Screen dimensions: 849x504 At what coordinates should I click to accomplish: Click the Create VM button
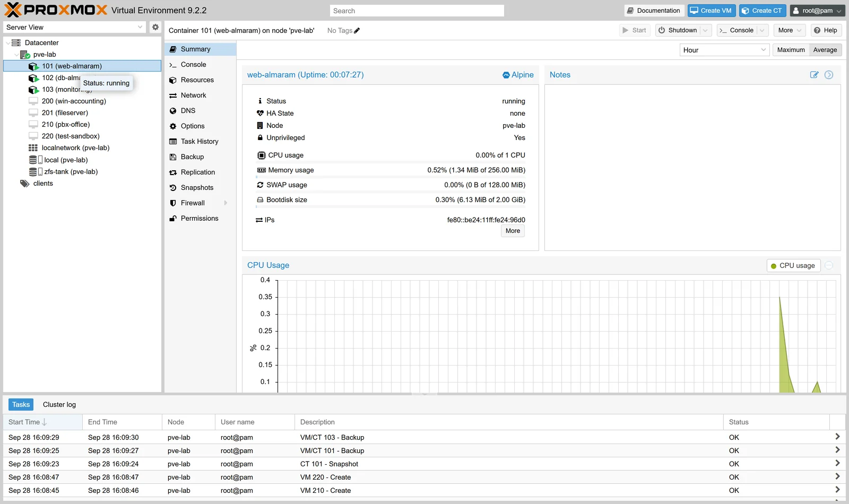coord(711,11)
